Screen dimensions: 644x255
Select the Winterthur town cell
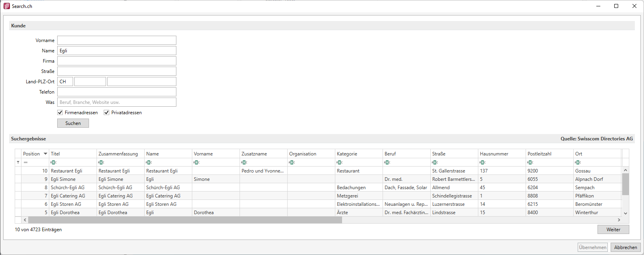point(598,213)
